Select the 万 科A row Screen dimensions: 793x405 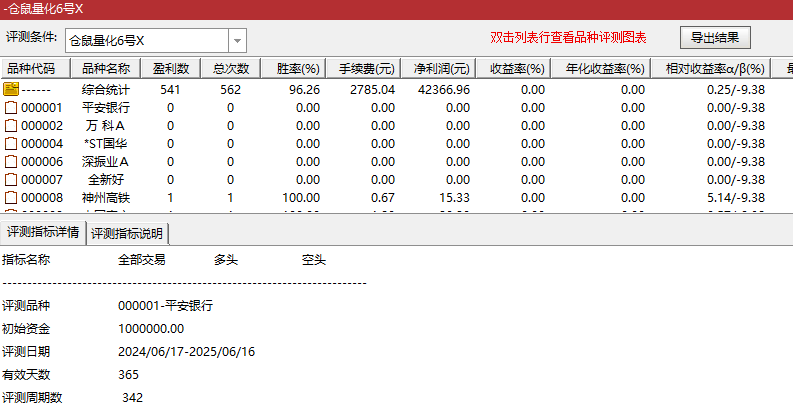[396, 126]
